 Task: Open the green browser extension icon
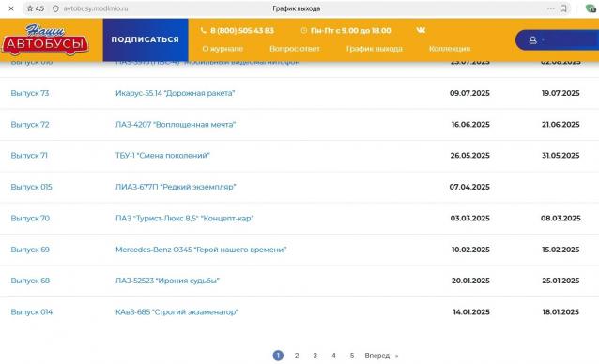tap(591, 8)
